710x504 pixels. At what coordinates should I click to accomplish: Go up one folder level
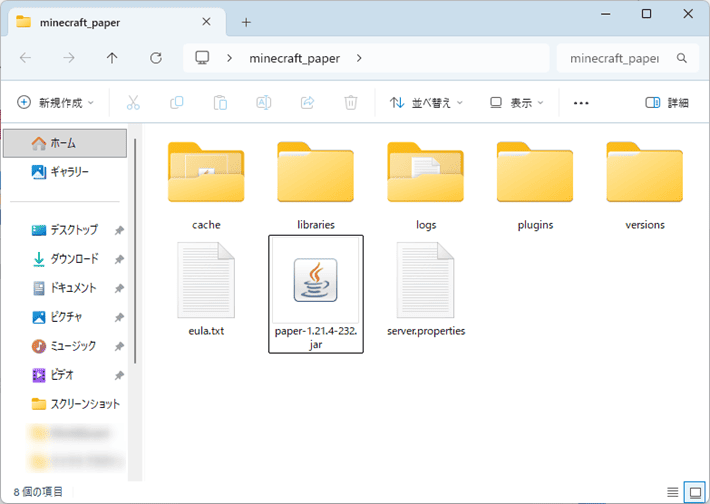point(112,58)
